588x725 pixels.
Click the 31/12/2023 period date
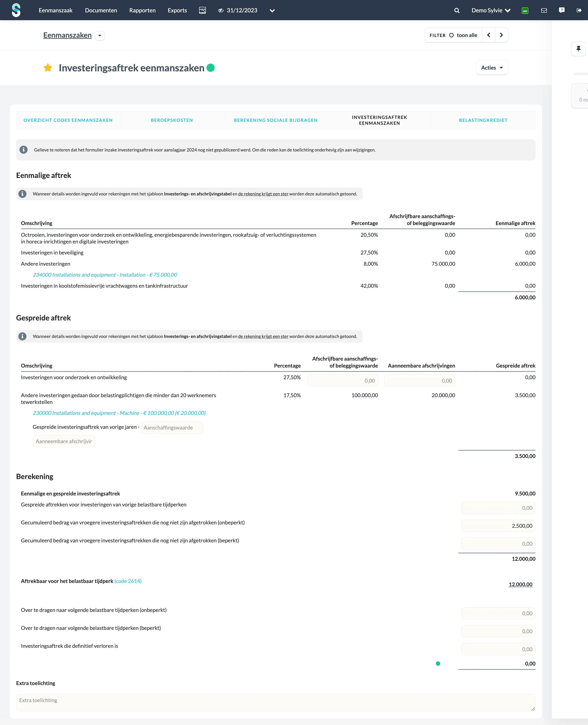coord(242,11)
